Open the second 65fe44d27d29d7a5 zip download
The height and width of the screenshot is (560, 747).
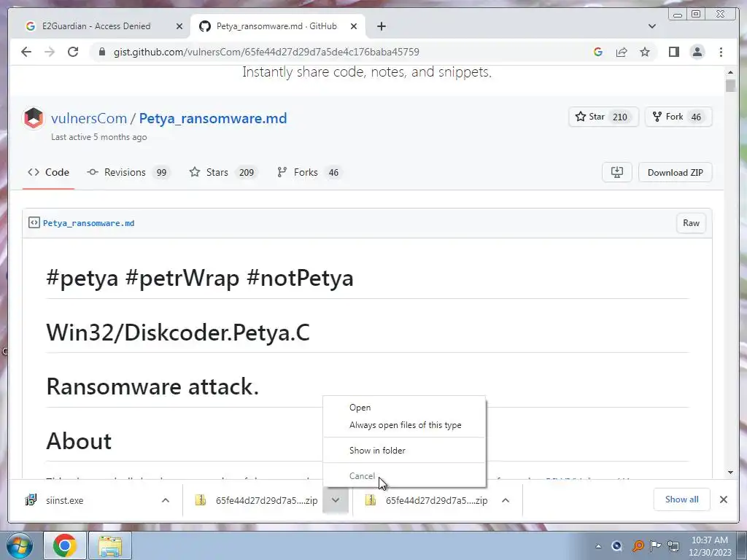point(426,500)
